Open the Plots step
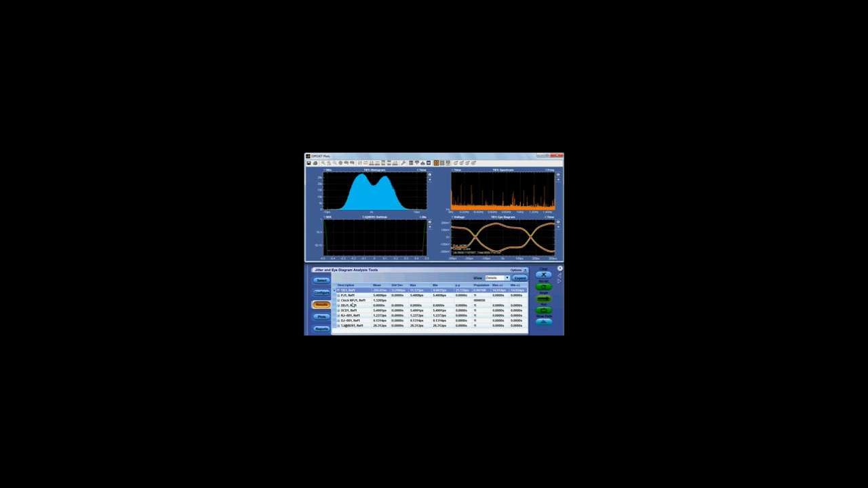The image size is (868, 488). click(321, 317)
